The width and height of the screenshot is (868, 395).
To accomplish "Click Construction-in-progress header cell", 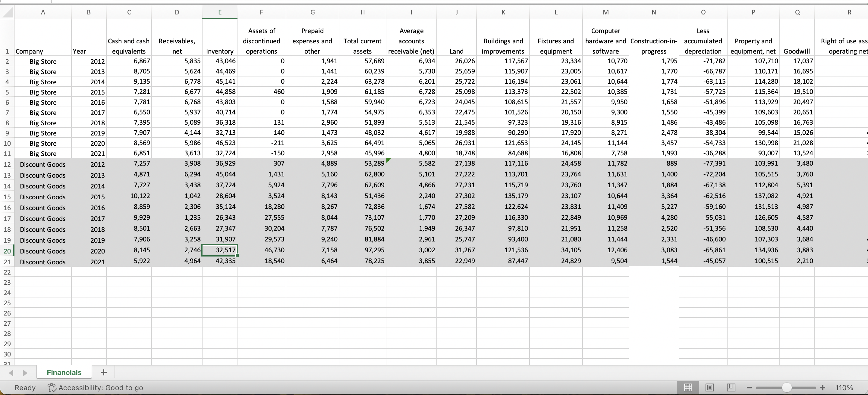I will pyautogui.click(x=654, y=38).
